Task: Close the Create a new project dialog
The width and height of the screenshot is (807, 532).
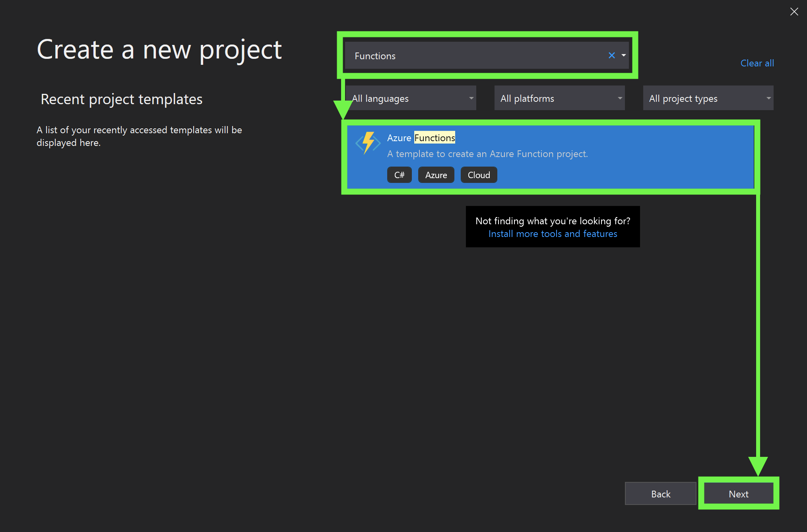Action: pos(794,12)
